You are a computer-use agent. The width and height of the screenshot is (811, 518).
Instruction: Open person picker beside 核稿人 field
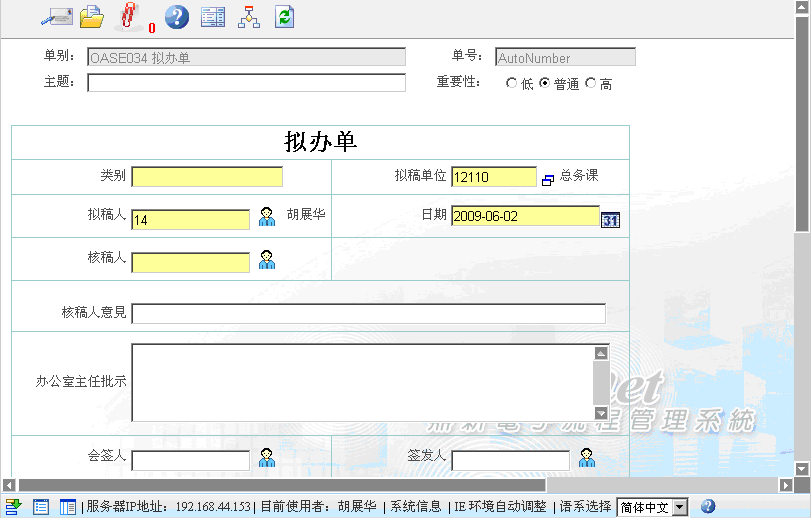pos(267,260)
